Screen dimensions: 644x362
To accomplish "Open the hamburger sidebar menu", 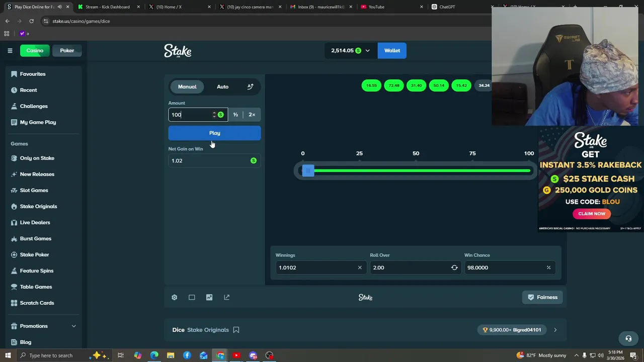I will coord(10,50).
